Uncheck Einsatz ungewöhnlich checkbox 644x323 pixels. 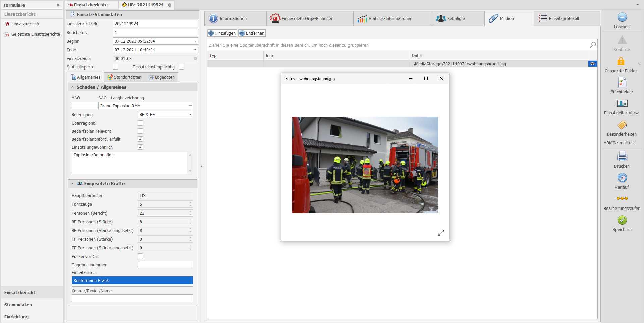click(140, 147)
